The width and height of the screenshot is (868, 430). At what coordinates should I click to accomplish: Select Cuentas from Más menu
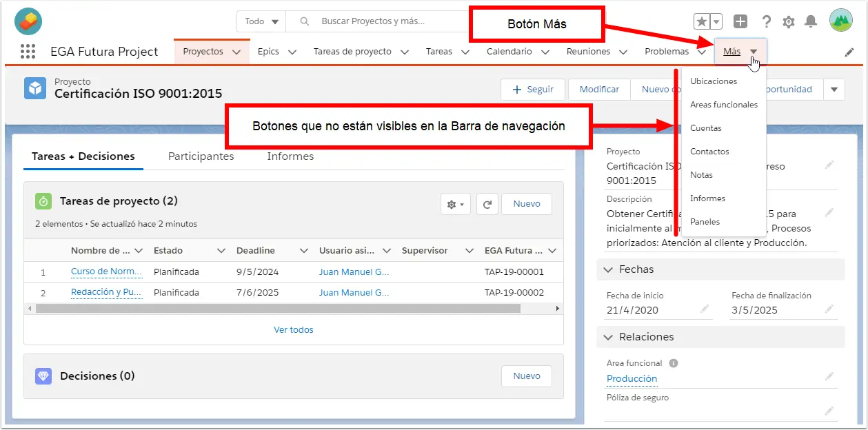point(706,128)
